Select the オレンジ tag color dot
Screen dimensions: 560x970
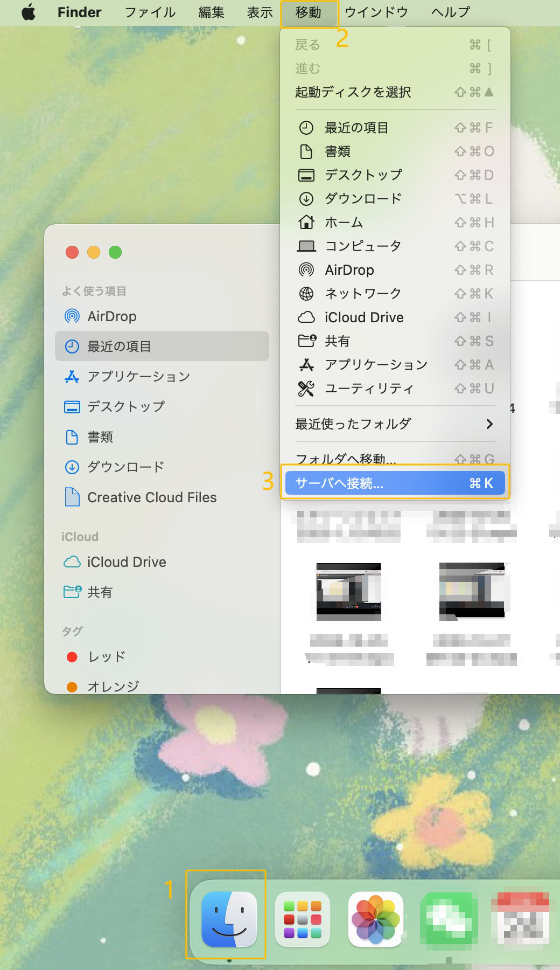[72, 687]
